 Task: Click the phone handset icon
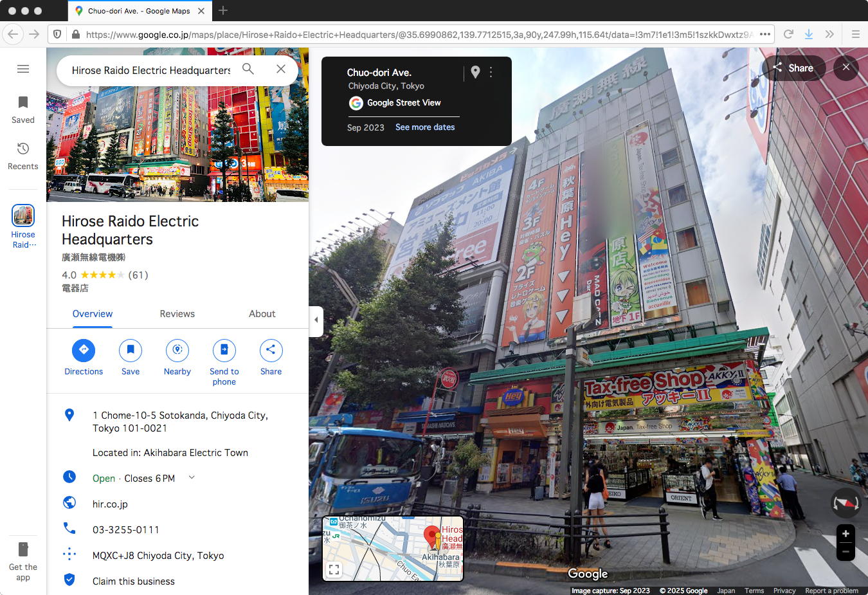point(69,528)
